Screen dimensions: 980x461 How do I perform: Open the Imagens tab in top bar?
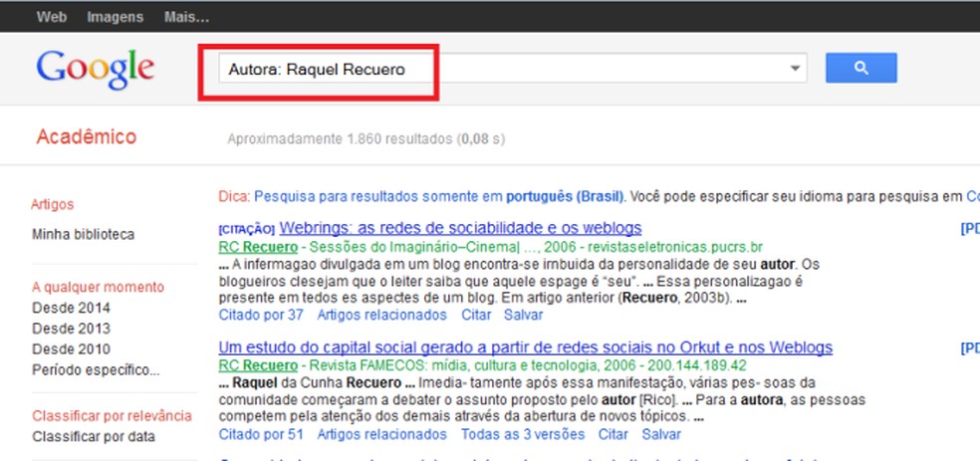point(115,17)
